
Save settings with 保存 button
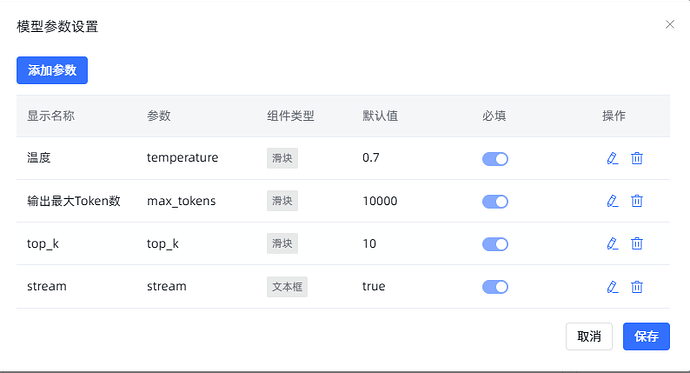[646, 336]
